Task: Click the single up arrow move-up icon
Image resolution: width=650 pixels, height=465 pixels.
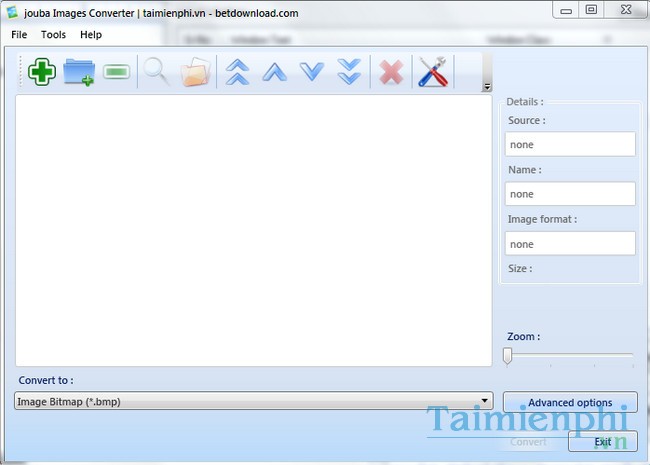Action: pyautogui.click(x=274, y=72)
